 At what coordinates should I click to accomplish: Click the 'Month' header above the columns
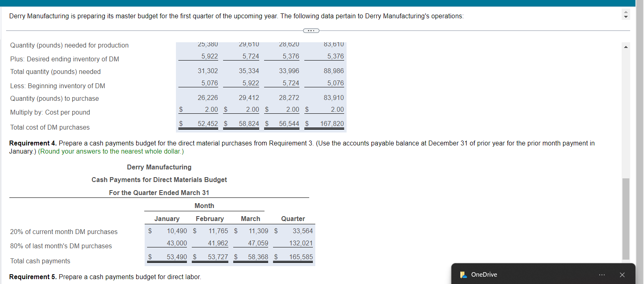click(x=204, y=206)
